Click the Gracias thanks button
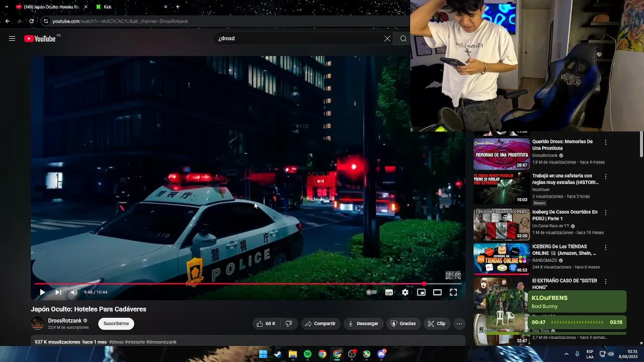This screenshot has height=362, width=644. (x=404, y=324)
